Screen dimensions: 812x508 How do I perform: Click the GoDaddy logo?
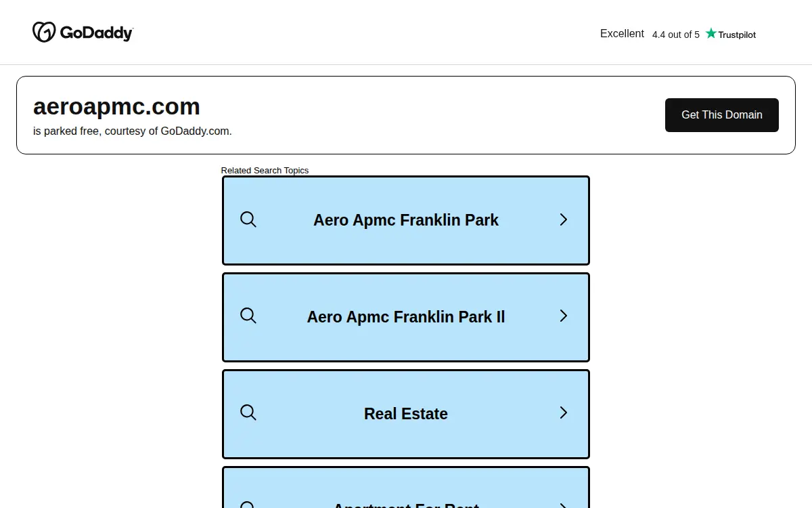[83, 32]
